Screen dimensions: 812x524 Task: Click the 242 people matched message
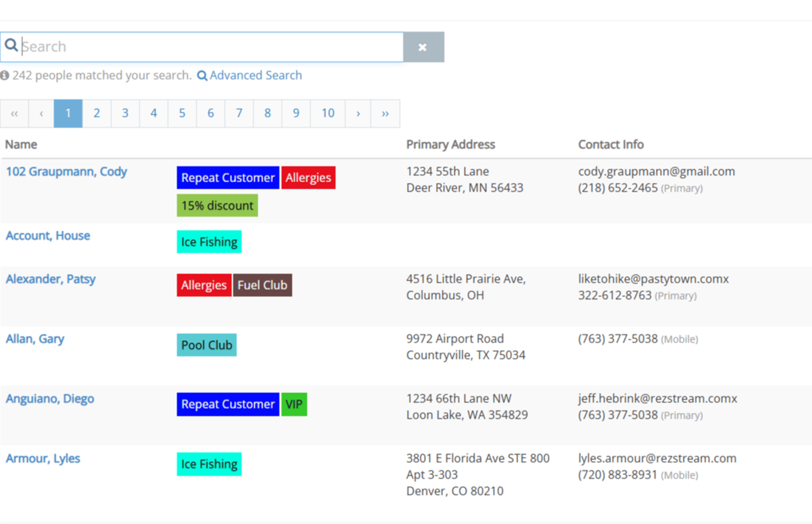[x=102, y=76]
